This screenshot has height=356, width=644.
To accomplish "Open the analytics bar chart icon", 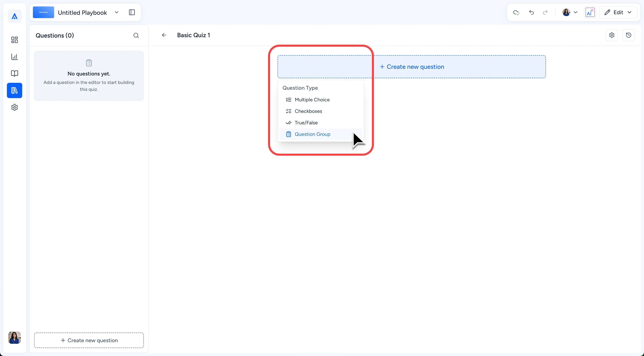I will [x=14, y=57].
